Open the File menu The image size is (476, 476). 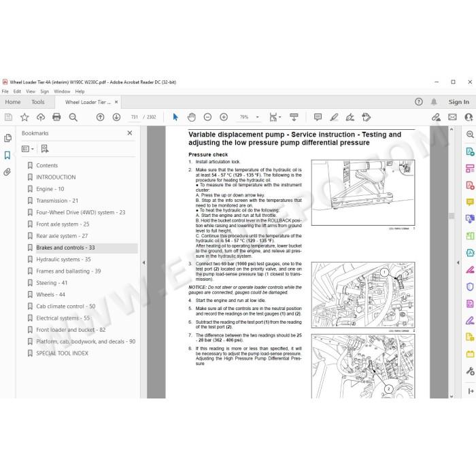point(5,91)
